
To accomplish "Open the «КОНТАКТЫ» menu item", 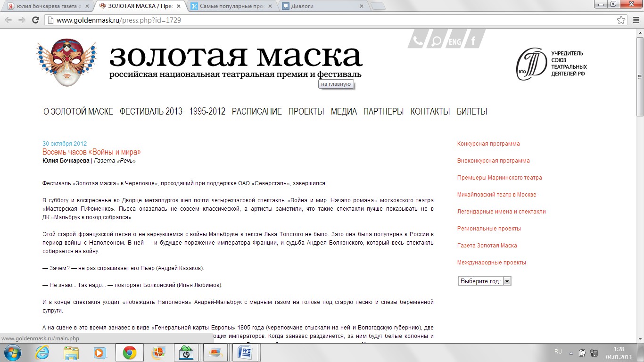I will 430,112.
